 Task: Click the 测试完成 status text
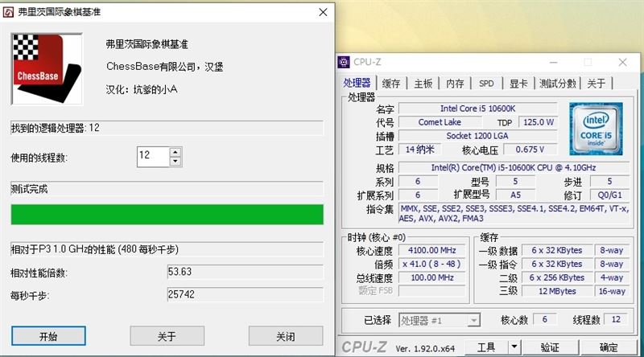(x=29, y=189)
